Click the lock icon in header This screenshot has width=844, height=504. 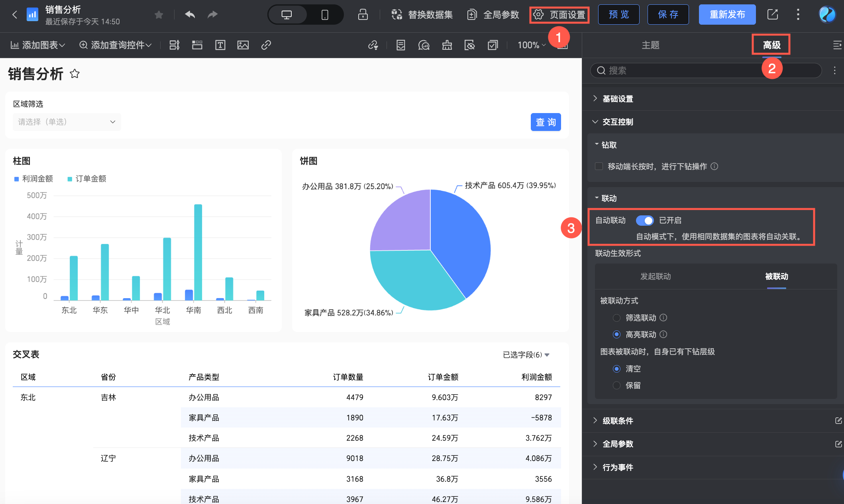[363, 15]
